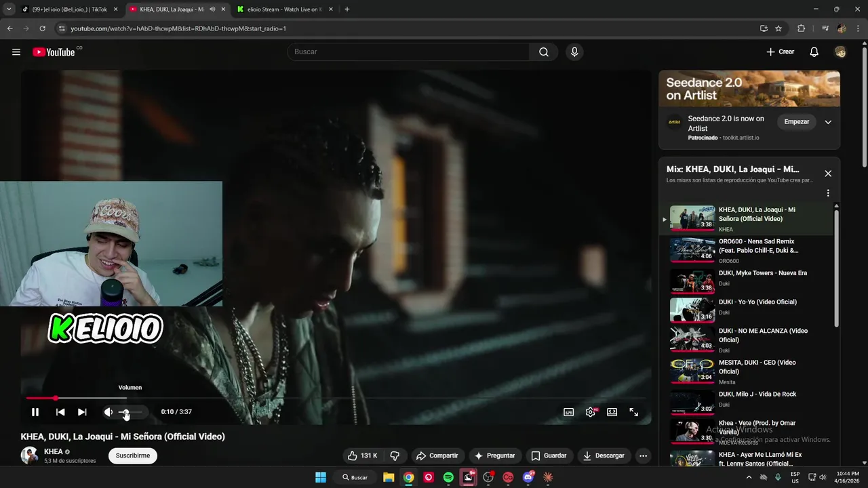Image resolution: width=868 pixels, height=488 pixels.
Task: Click the Preguntar button
Action: click(x=494, y=456)
